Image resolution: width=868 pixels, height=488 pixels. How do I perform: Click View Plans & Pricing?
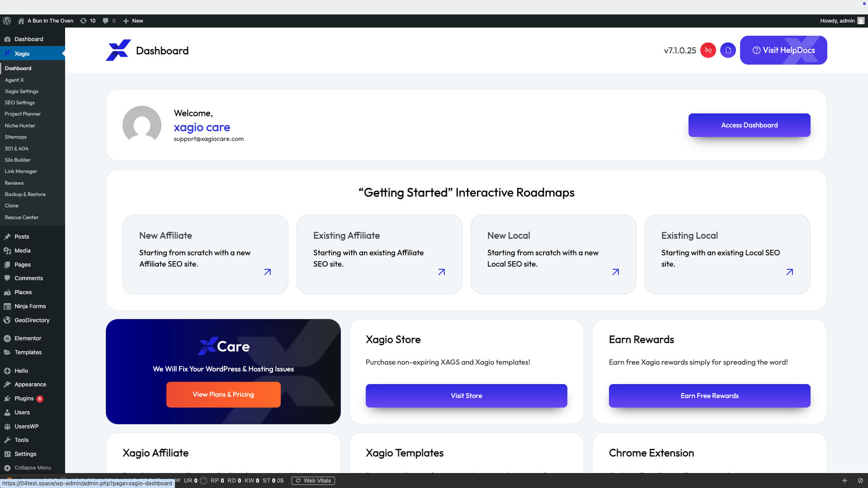223,394
